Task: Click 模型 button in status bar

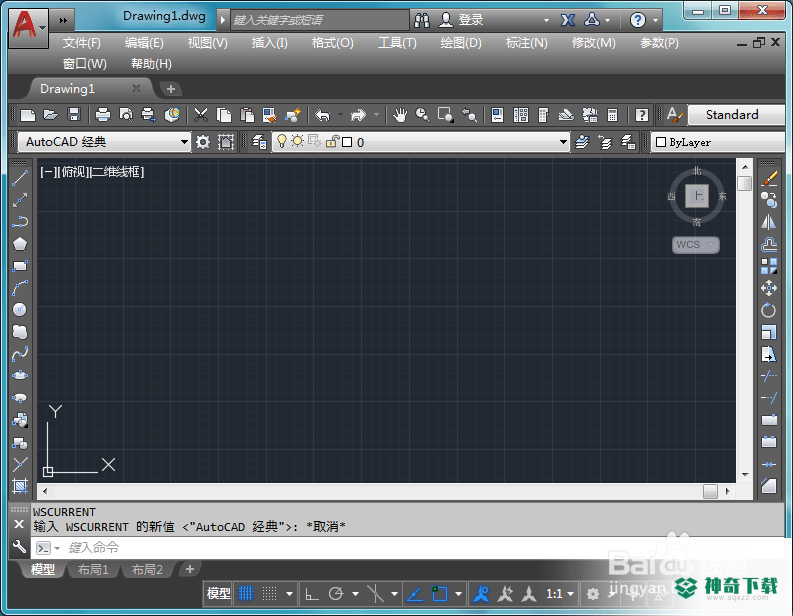Action: [x=218, y=593]
